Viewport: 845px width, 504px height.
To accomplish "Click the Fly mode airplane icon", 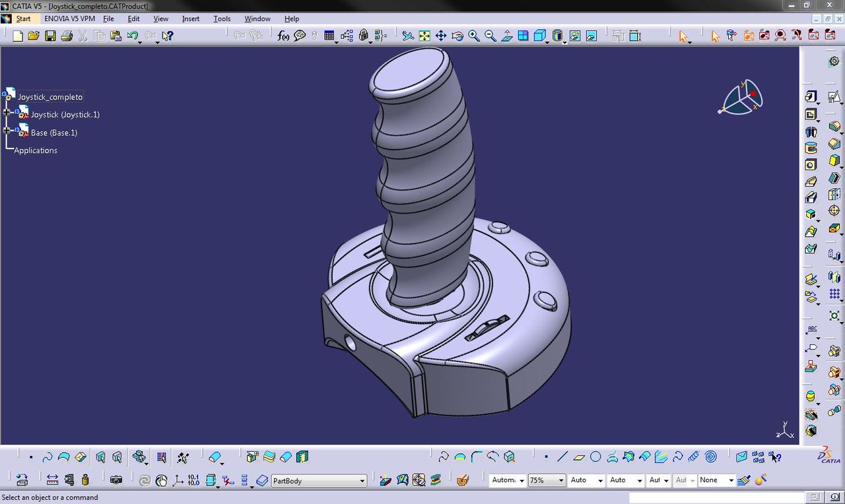I will pyautogui.click(x=408, y=36).
